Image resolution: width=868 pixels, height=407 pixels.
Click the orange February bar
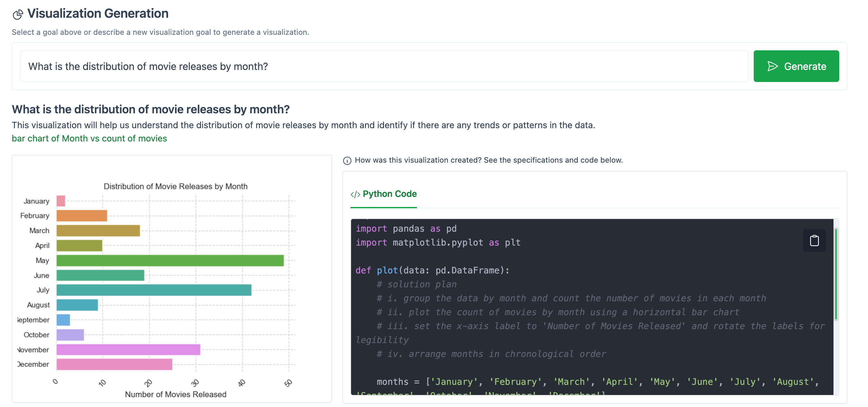pyautogui.click(x=82, y=216)
